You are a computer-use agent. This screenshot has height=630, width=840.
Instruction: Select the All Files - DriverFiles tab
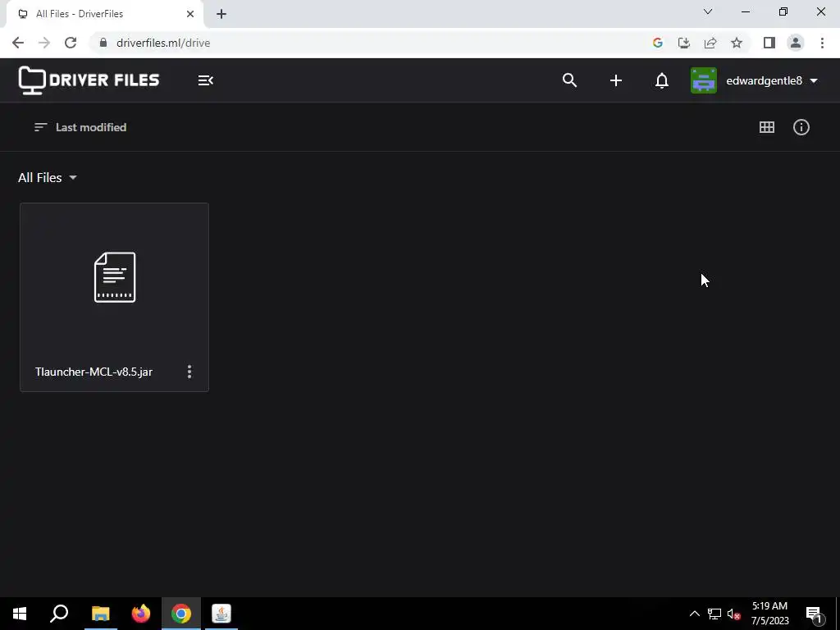coord(104,14)
